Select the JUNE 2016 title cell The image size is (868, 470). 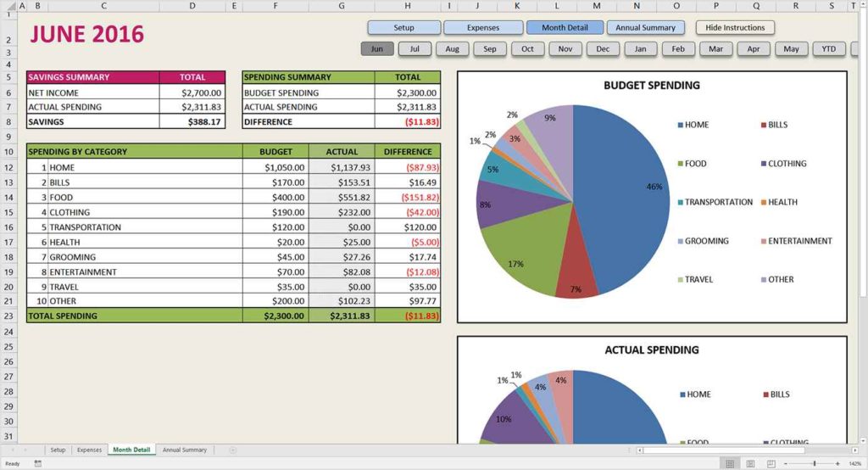click(x=87, y=35)
